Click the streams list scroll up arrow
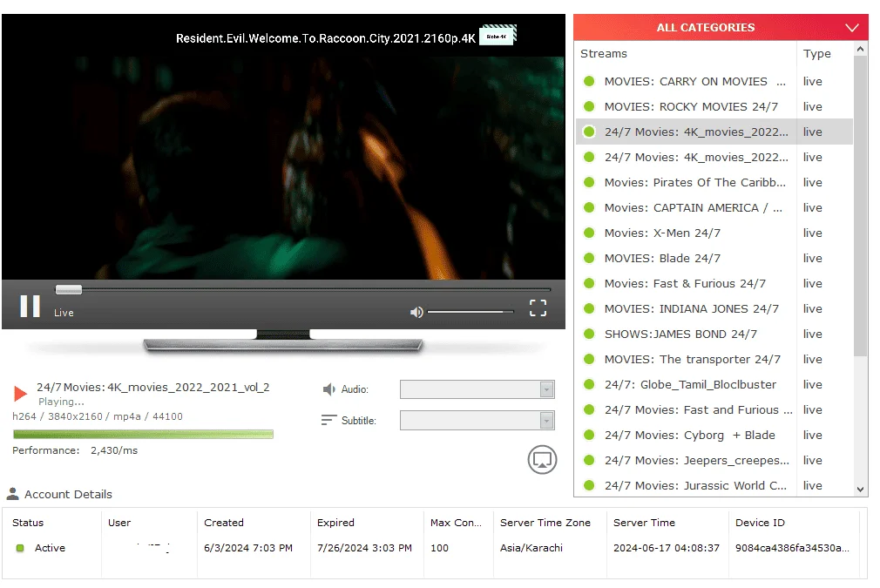This screenshot has height=588, width=880. tap(860, 50)
